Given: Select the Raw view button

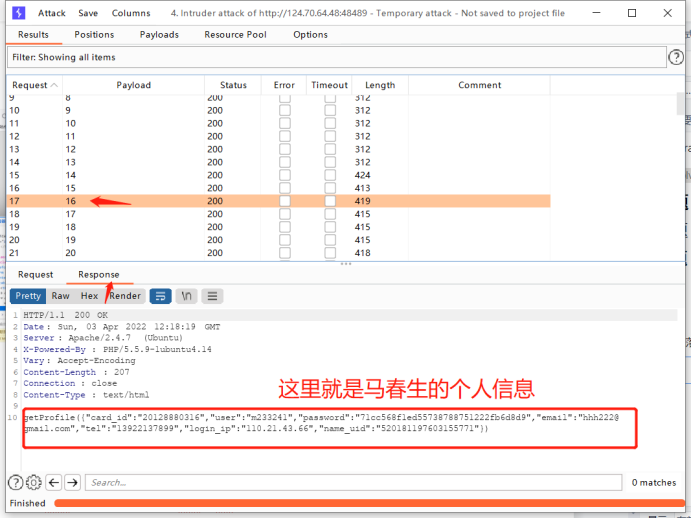Looking at the screenshot, I should click(x=60, y=296).
